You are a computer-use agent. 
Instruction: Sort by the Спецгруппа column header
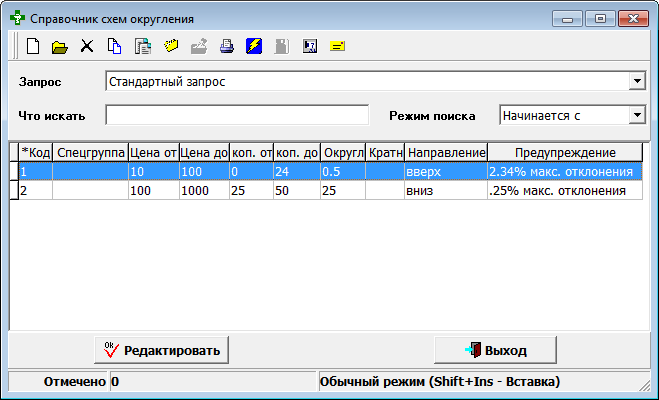pyautogui.click(x=90, y=152)
